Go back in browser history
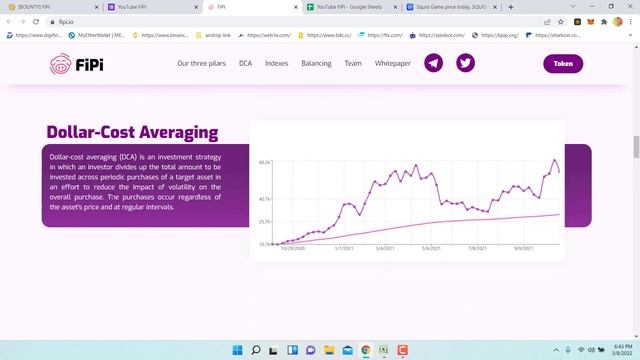This screenshot has height=360, width=640. point(9,22)
